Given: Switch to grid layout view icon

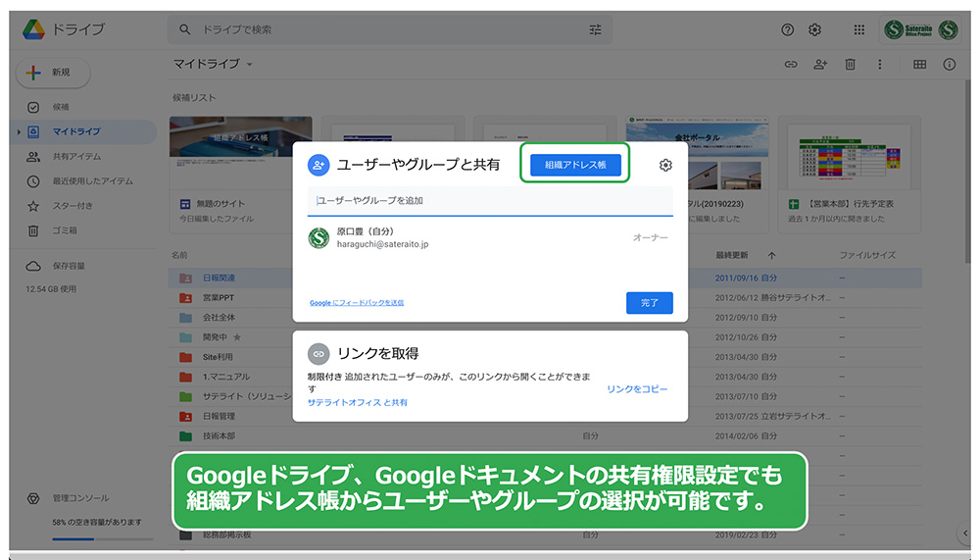Looking at the screenshot, I should click(919, 65).
